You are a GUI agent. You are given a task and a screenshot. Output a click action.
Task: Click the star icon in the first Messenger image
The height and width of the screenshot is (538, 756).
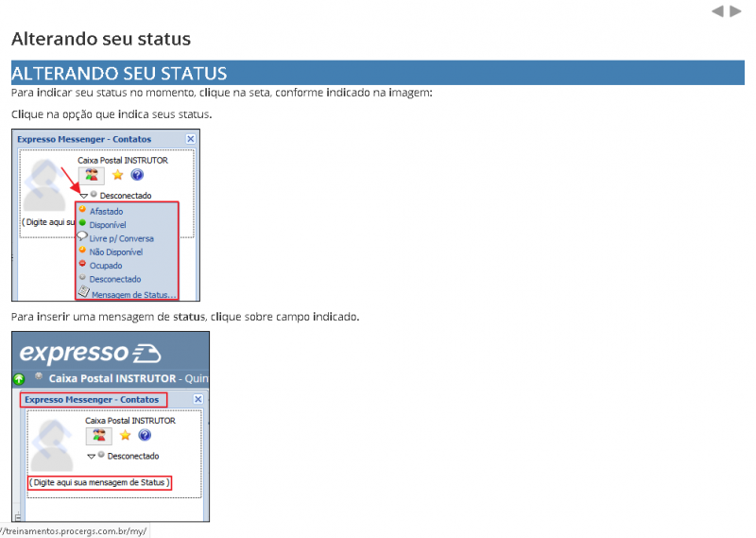point(117,175)
